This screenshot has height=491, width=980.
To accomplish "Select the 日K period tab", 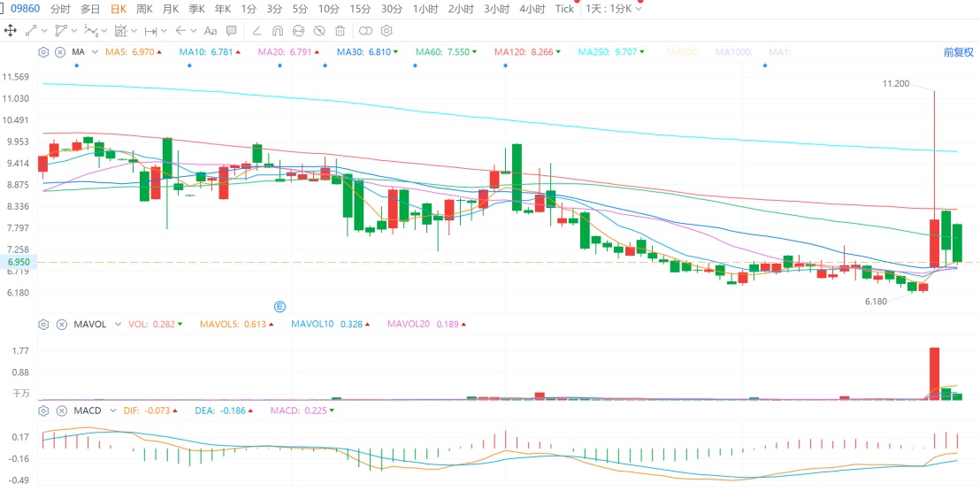I will 119,9.
